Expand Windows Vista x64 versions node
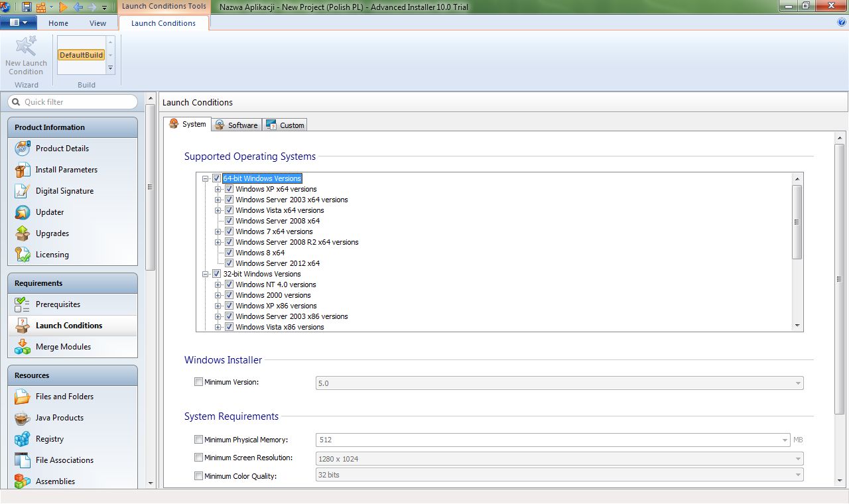The image size is (849, 504). click(218, 210)
